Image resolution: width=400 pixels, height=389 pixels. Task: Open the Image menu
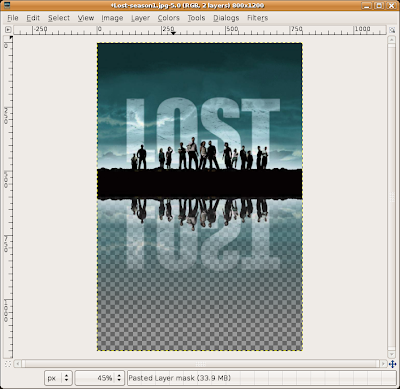coord(112,18)
